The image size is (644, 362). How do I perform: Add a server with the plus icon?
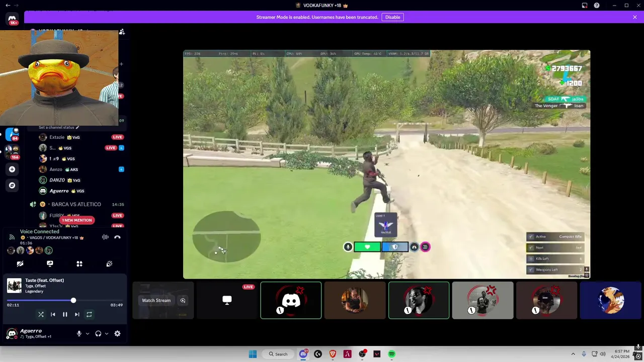click(x=12, y=169)
